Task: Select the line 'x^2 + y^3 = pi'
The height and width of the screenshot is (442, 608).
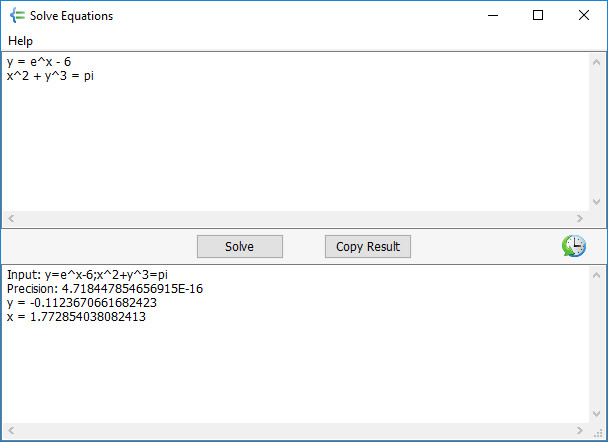Action: (x=50, y=76)
